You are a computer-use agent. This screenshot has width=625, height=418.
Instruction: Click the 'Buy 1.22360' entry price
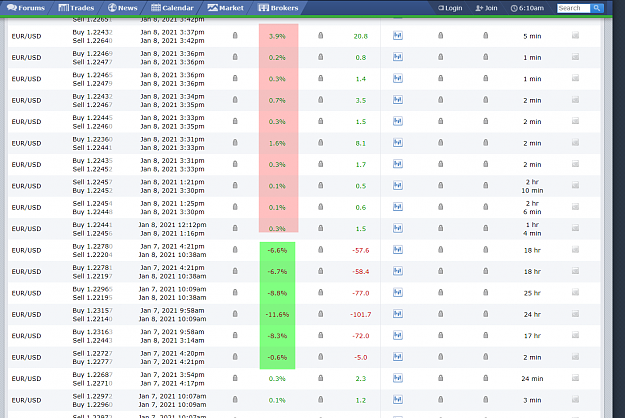pos(92,139)
